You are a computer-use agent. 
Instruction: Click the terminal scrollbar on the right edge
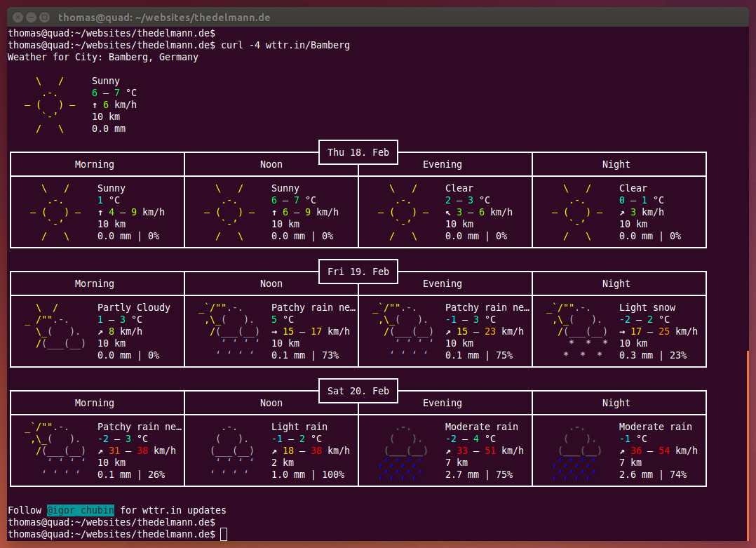point(748,446)
